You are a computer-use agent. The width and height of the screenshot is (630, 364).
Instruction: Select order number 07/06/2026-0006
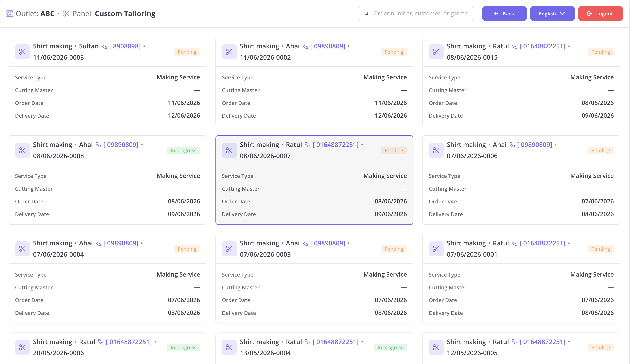[x=472, y=156]
